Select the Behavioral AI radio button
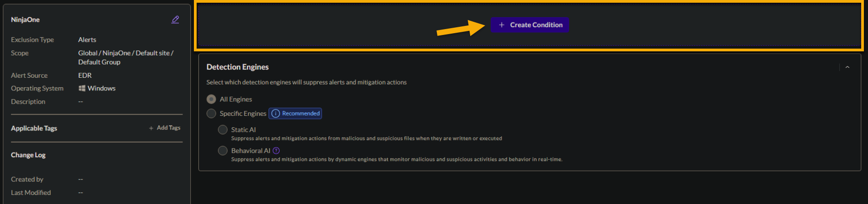This screenshot has width=868, height=204. [223, 151]
